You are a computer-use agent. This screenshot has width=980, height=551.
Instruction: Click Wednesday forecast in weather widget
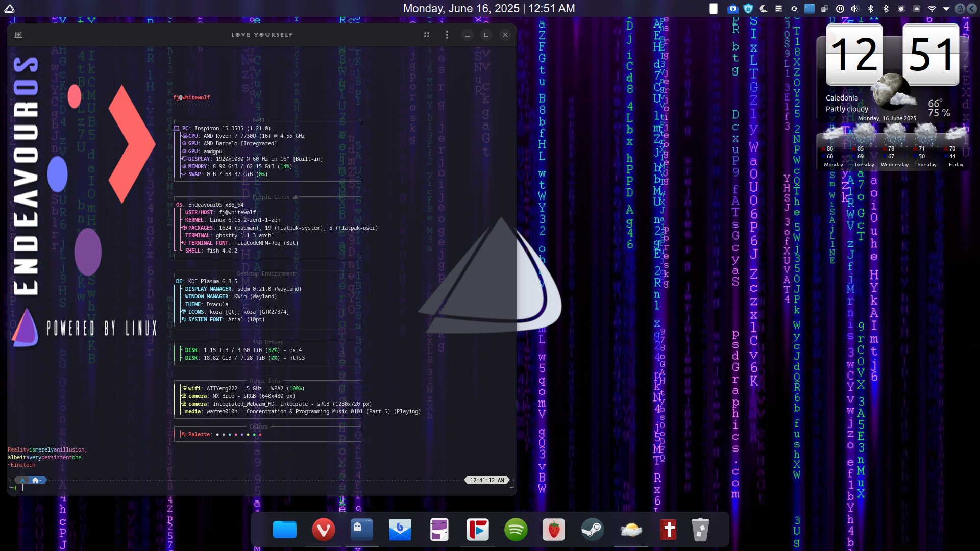tap(894, 147)
